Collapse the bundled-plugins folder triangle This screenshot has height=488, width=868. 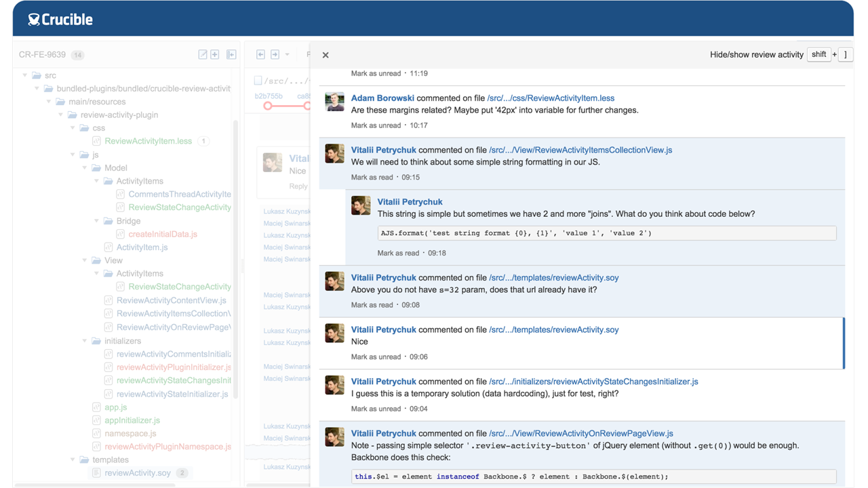pyautogui.click(x=37, y=88)
